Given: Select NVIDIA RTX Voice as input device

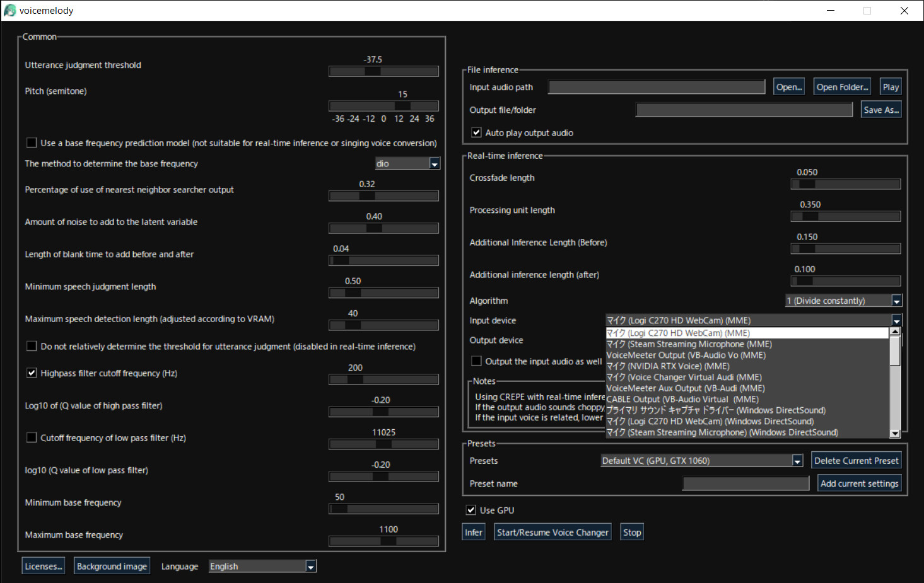Looking at the screenshot, I should pyautogui.click(x=669, y=366).
